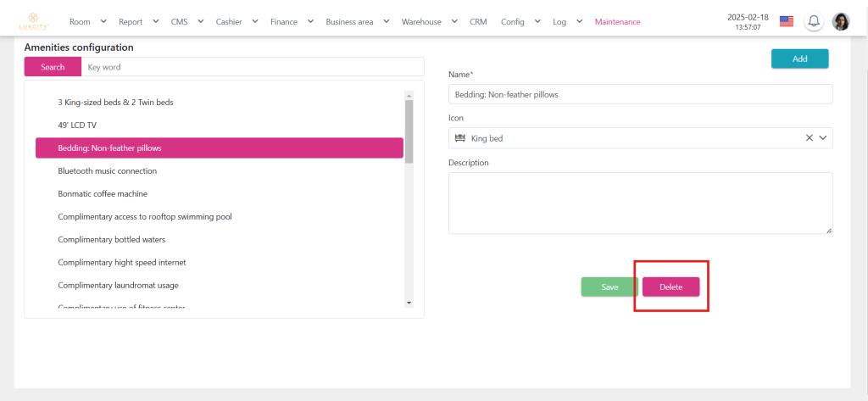This screenshot has width=868, height=401.
Task: Click the notification bell icon
Action: click(x=814, y=22)
